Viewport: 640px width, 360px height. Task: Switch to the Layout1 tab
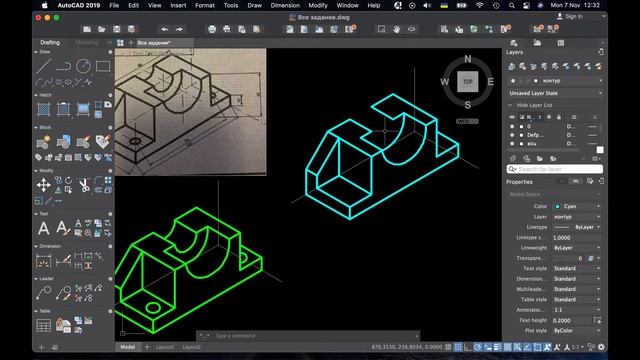pyautogui.click(x=165, y=347)
